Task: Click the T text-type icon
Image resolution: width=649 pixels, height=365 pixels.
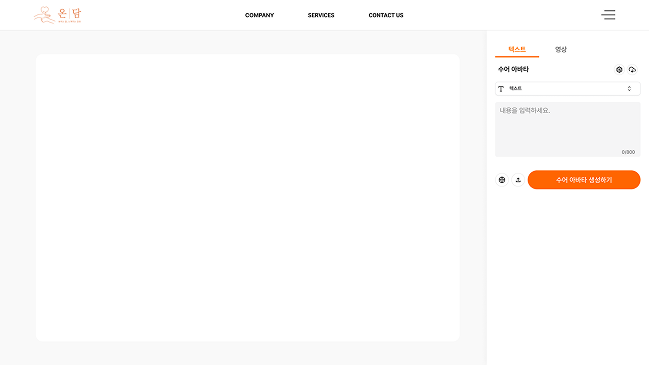Action: (501, 89)
